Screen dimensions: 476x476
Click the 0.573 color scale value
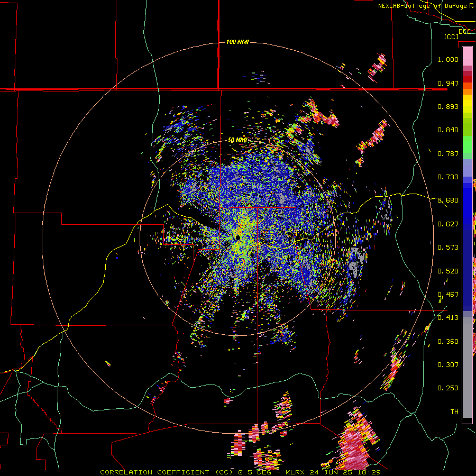[x=448, y=248]
